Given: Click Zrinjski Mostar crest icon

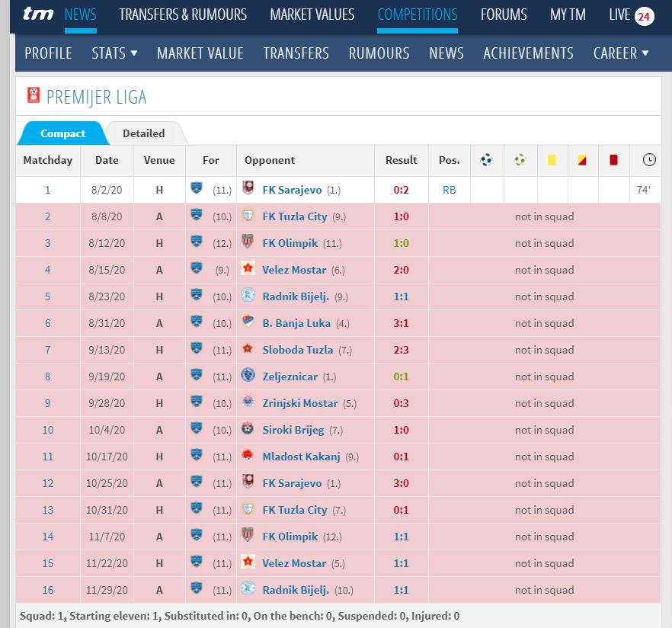Looking at the screenshot, I should [248, 401].
